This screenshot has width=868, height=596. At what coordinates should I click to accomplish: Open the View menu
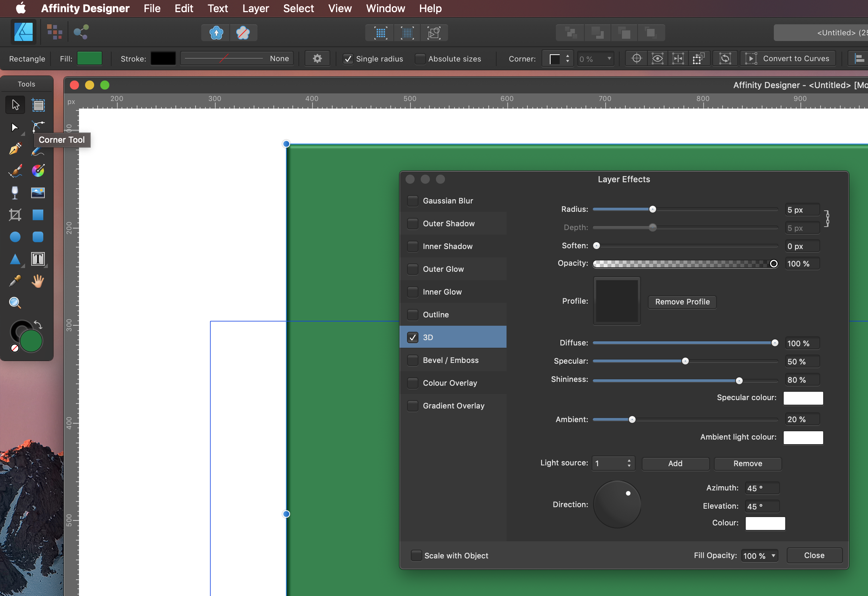point(340,8)
